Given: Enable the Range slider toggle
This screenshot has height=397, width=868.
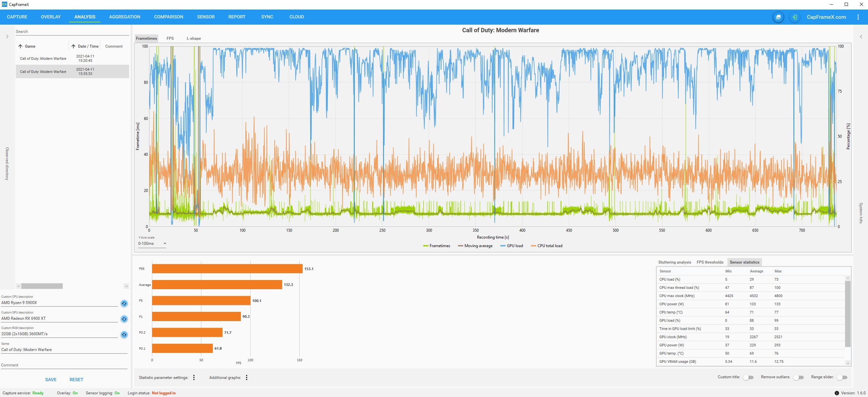Looking at the screenshot, I should click(x=842, y=378).
